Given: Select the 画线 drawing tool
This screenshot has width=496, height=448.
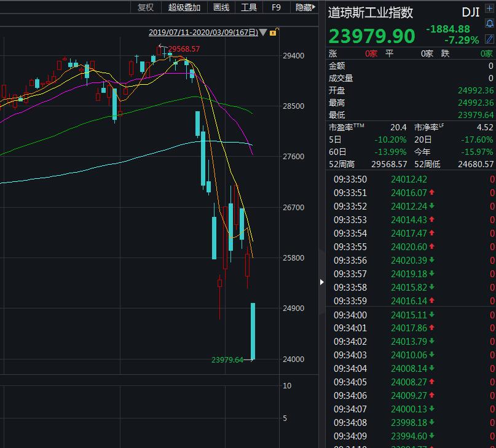Looking at the screenshot, I should pos(221,7).
